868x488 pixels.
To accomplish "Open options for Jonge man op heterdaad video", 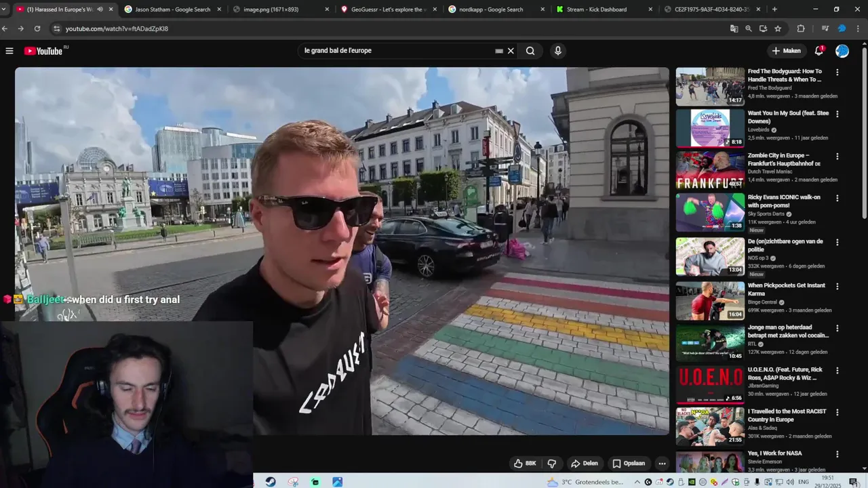I will click(x=837, y=328).
